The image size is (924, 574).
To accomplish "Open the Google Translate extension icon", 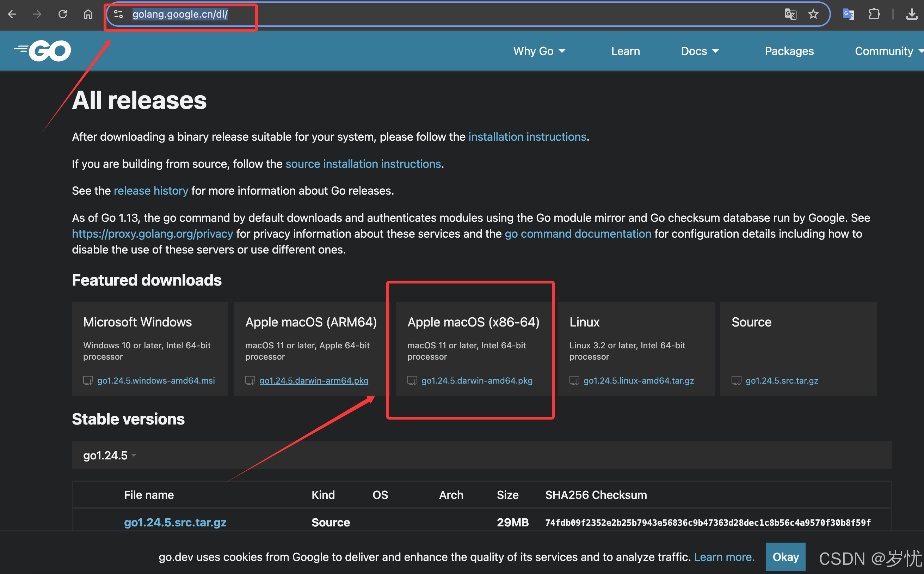I will point(848,14).
